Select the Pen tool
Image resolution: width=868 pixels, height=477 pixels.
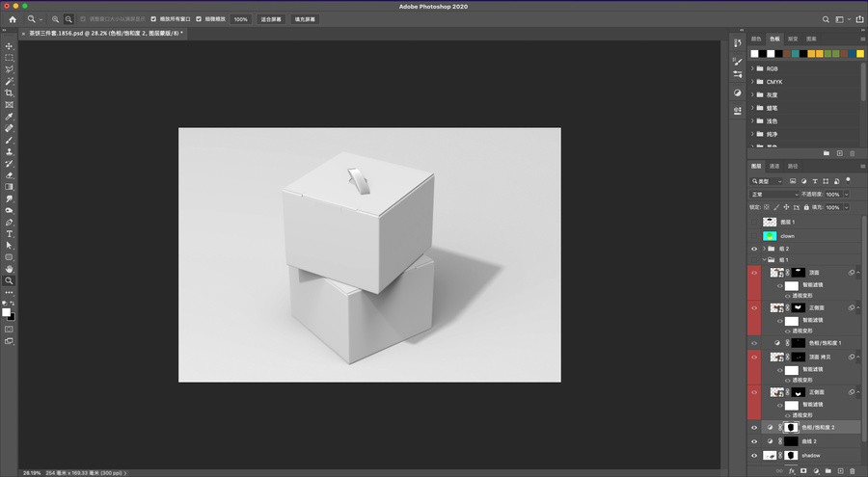pyautogui.click(x=9, y=223)
